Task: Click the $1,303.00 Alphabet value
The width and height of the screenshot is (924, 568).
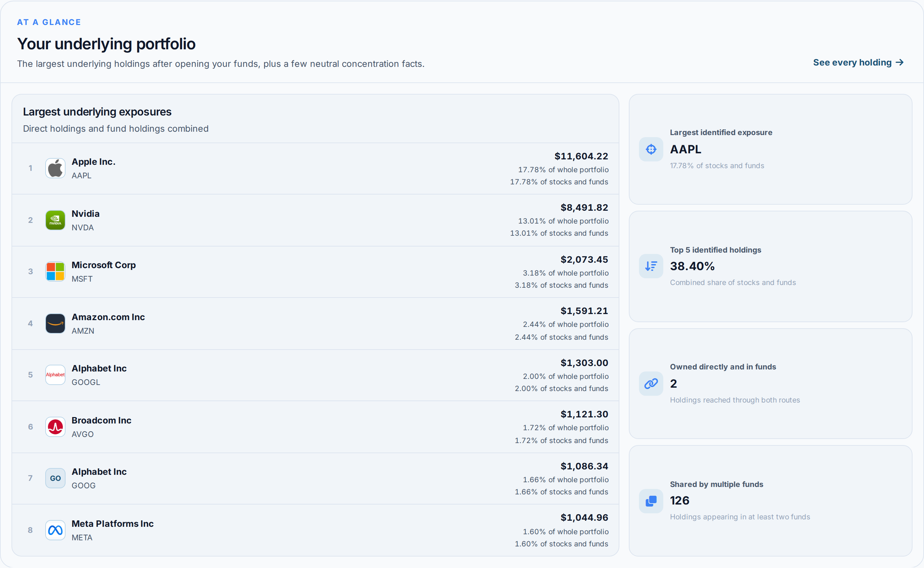Action: tap(585, 363)
